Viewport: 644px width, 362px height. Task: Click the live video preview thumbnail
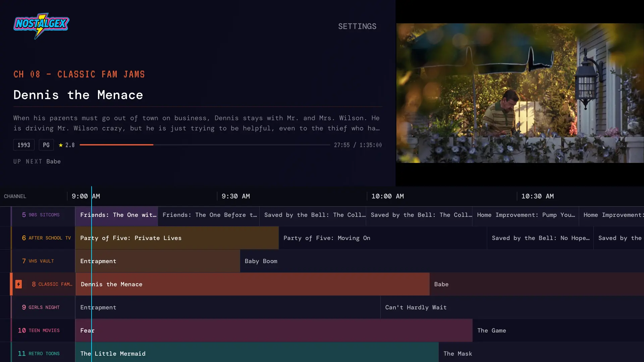pos(520,93)
